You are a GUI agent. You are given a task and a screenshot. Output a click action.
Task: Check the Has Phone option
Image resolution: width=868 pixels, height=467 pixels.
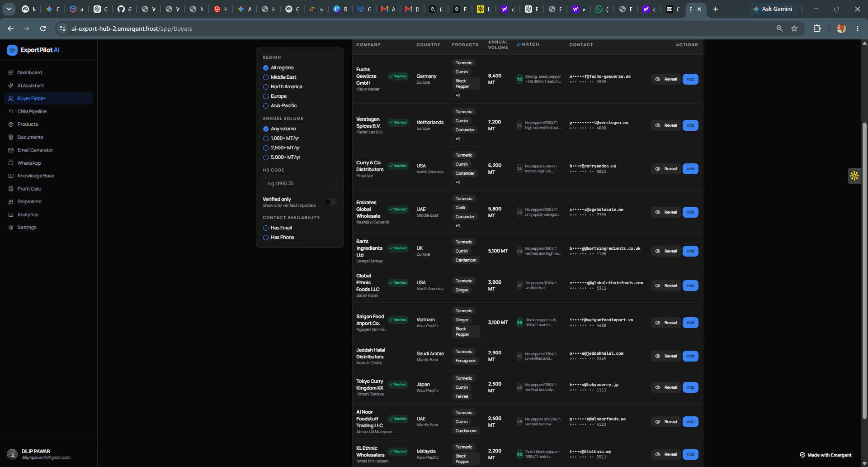coord(266,238)
